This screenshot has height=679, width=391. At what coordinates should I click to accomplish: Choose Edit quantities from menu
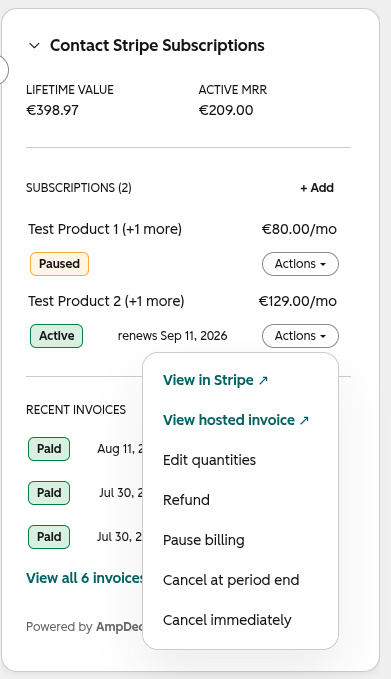tap(209, 460)
